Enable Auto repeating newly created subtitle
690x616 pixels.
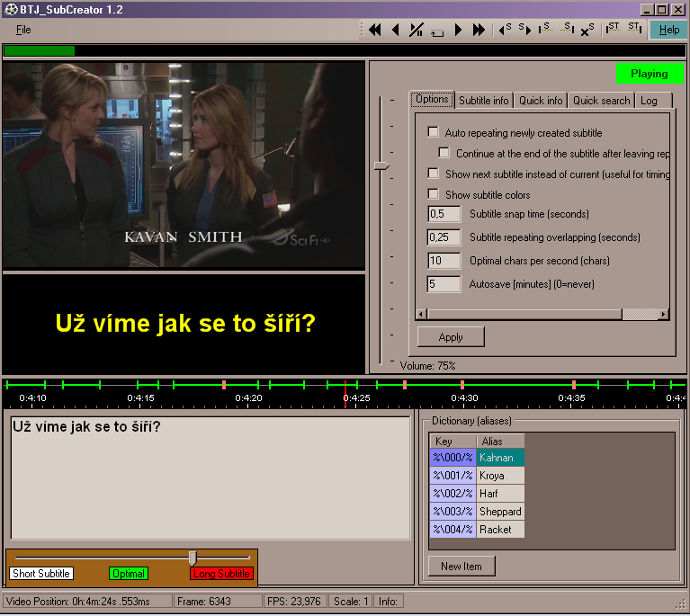(x=434, y=132)
